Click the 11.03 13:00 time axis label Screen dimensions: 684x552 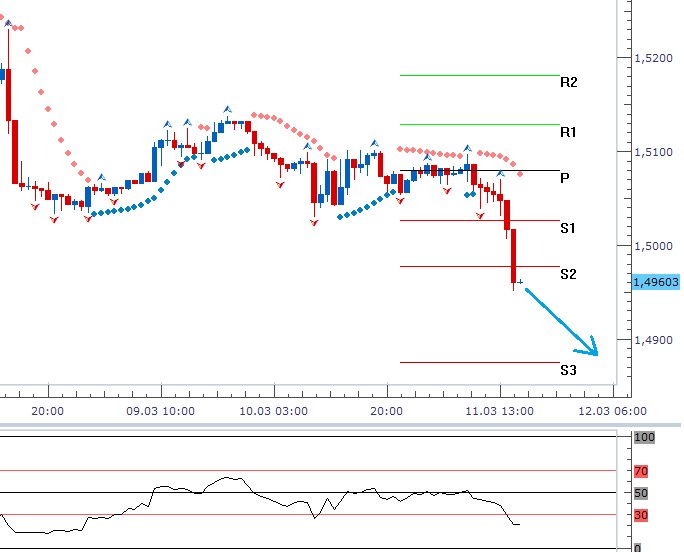click(x=500, y=410)
